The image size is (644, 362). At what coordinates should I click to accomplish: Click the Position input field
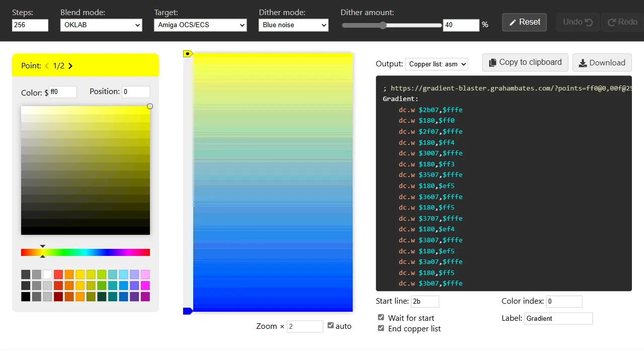[x=136, y=92]
